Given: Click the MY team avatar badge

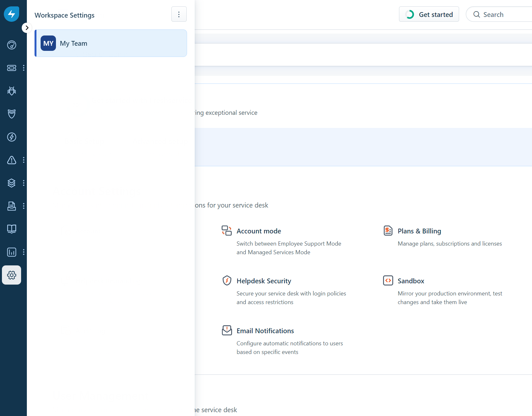Looking at the screenshot, I should tap(48, 43).
